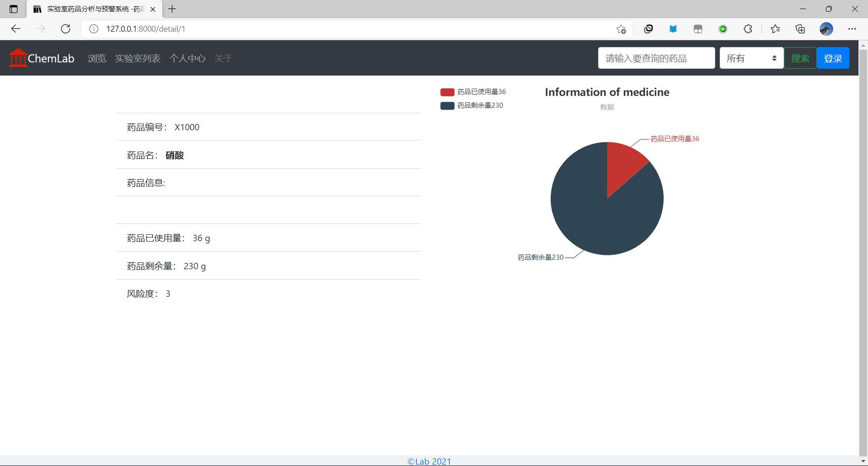Minimize the browser window
The width and height of the screenshot is (868, 466).
[x=803, y=9]
